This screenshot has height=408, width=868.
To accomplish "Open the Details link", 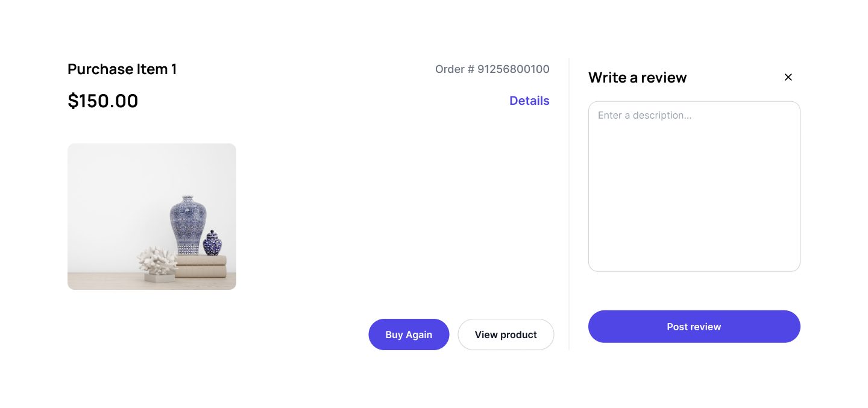I will click(529, 101).
